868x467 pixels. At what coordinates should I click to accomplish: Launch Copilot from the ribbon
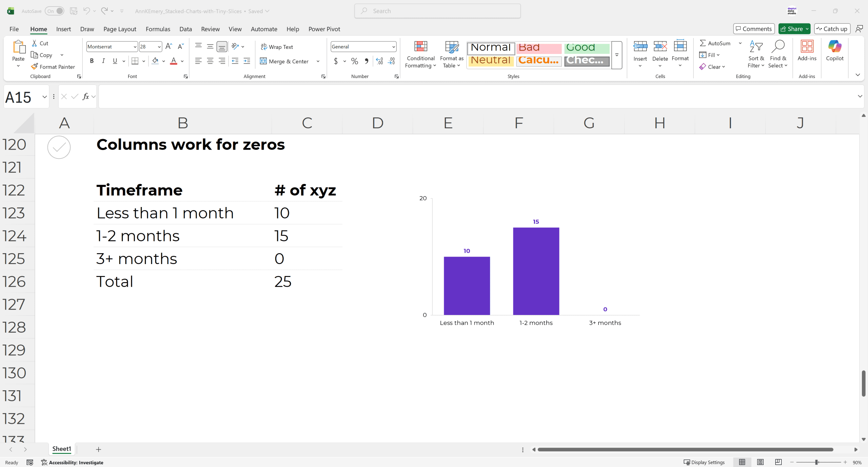(834, 51)
